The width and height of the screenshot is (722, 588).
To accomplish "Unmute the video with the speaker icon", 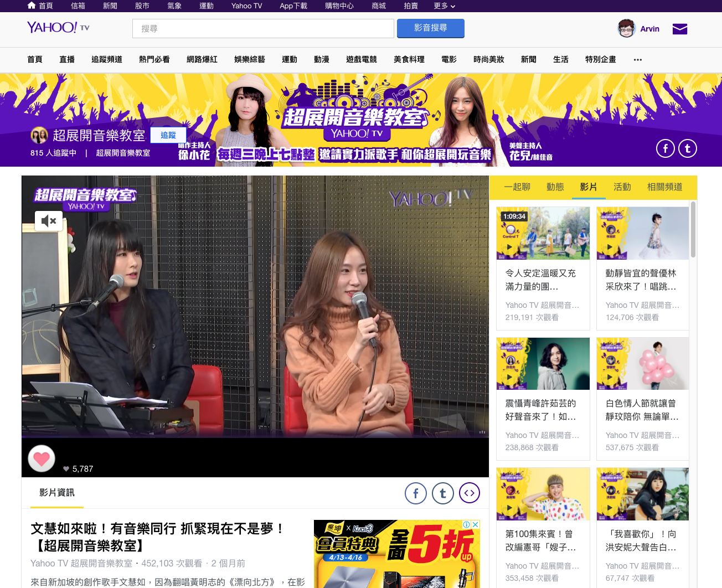I will 49,221.
